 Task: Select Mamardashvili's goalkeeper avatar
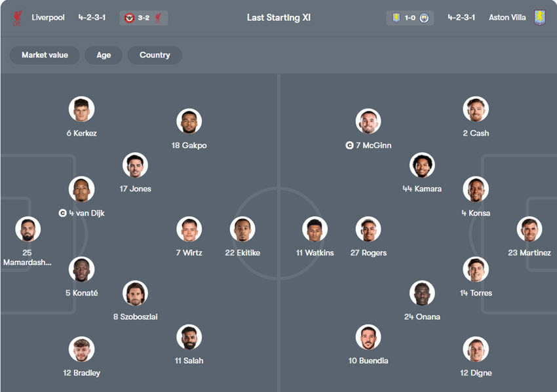coord(28,229)
